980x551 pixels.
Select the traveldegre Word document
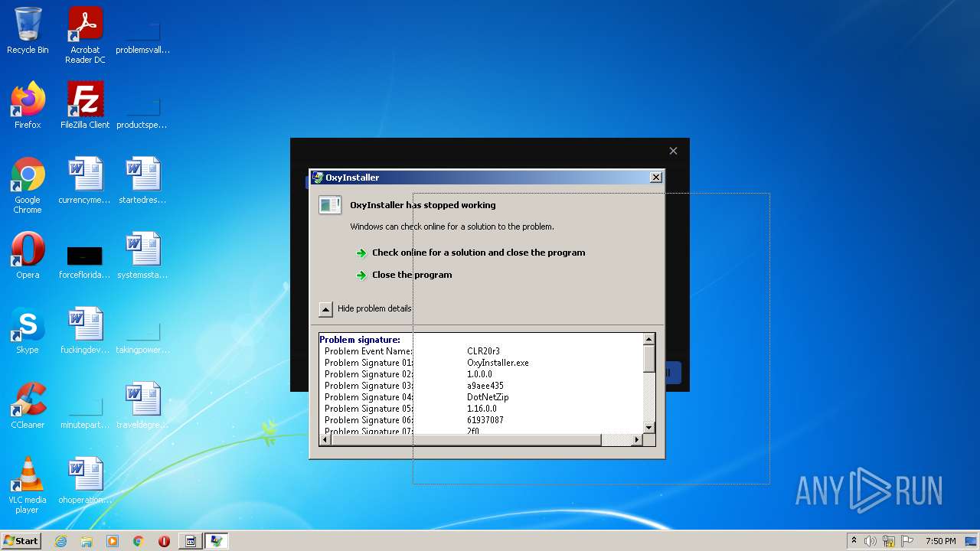[x=143, y=406]
